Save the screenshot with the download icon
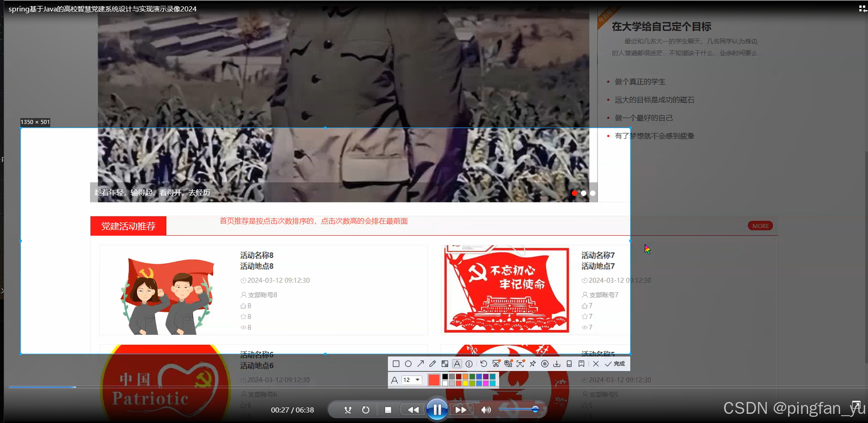 coord(557,364)
